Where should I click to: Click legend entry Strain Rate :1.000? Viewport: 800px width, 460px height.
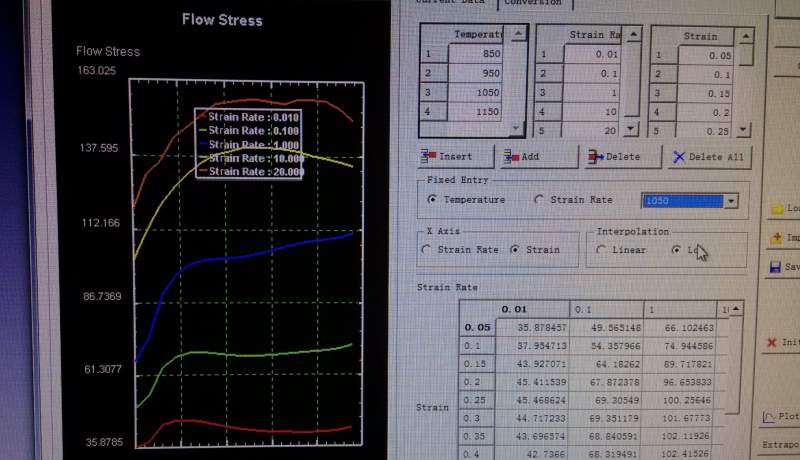[x=249, y=144]
